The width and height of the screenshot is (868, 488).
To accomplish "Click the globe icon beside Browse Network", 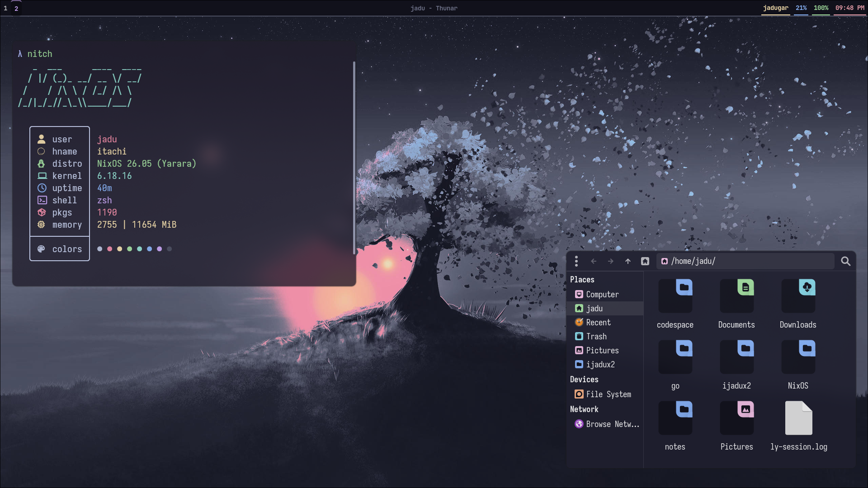I will [579, 424].
